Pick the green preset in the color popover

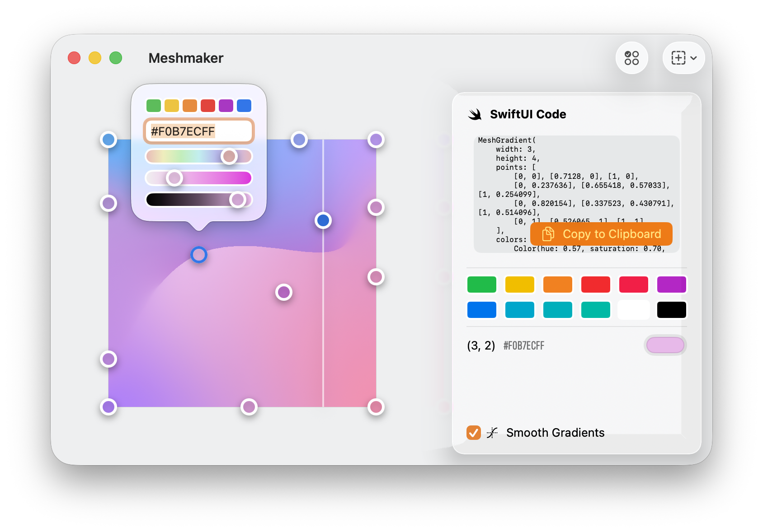[154, 106]
